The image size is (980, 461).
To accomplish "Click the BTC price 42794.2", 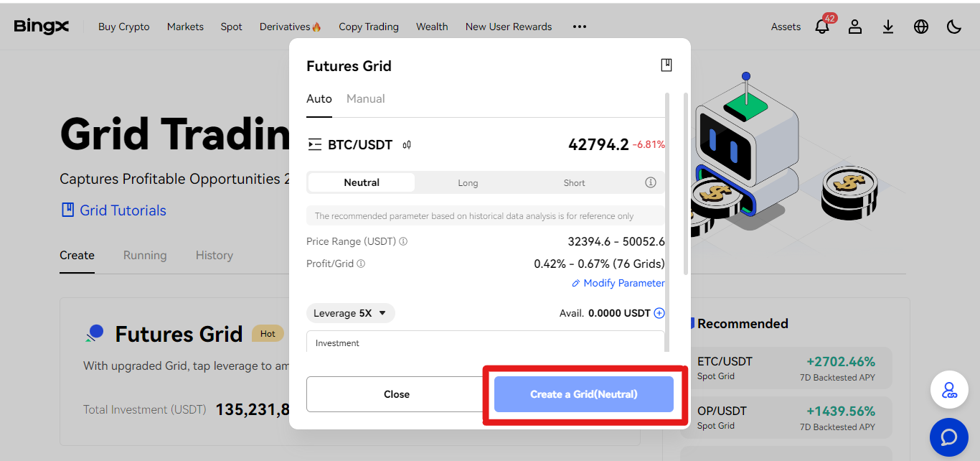I will (598, 144).
